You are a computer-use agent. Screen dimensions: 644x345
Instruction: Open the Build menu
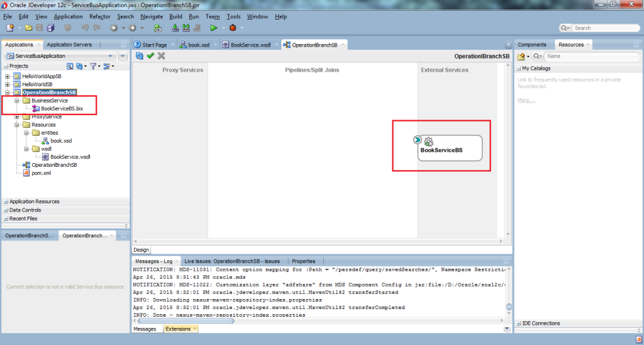point(176,16)
